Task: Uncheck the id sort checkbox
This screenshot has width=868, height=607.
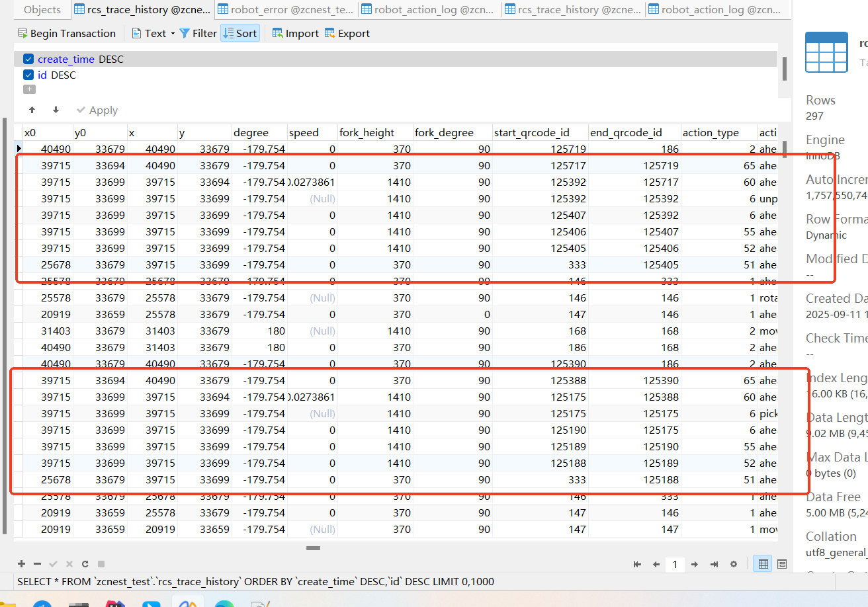Action: point(28,75)
